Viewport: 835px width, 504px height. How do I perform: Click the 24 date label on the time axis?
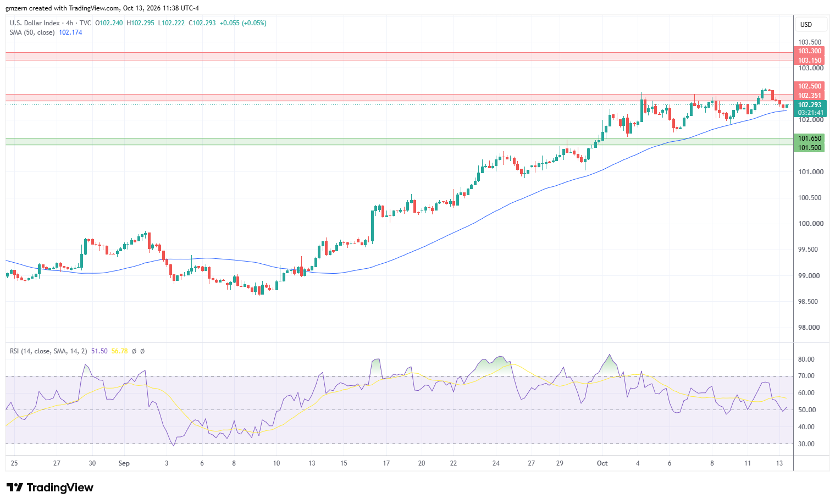(496, 463)
